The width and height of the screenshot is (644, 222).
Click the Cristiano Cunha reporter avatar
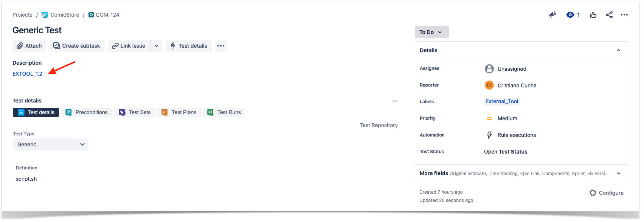pyautogui.click(x=489, y=85)
